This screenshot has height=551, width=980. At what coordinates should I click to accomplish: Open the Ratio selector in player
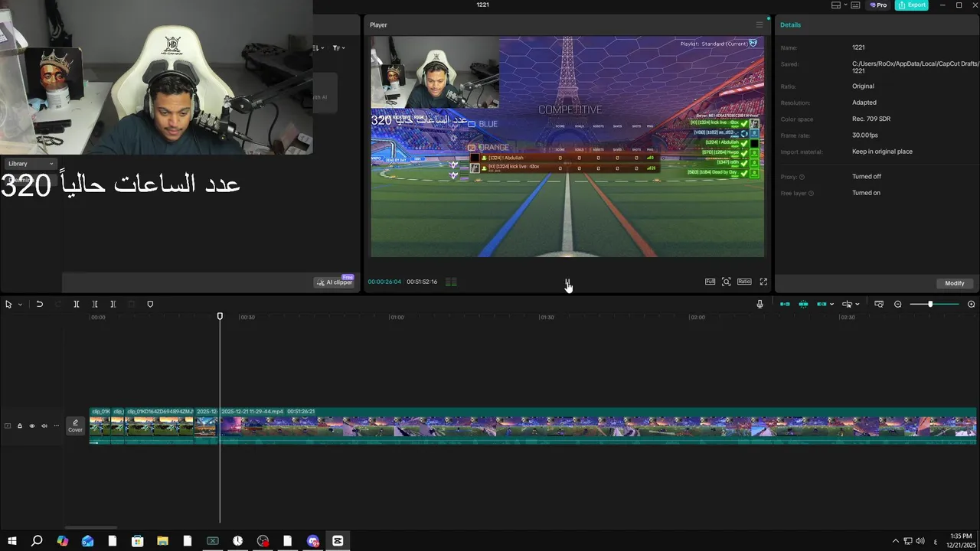[744, 282]
